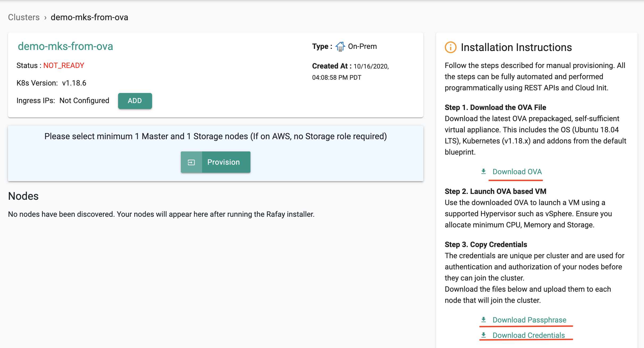Click the Download OVA arrow icon
This screenshot has width=644, height=348.
[484, 171]
